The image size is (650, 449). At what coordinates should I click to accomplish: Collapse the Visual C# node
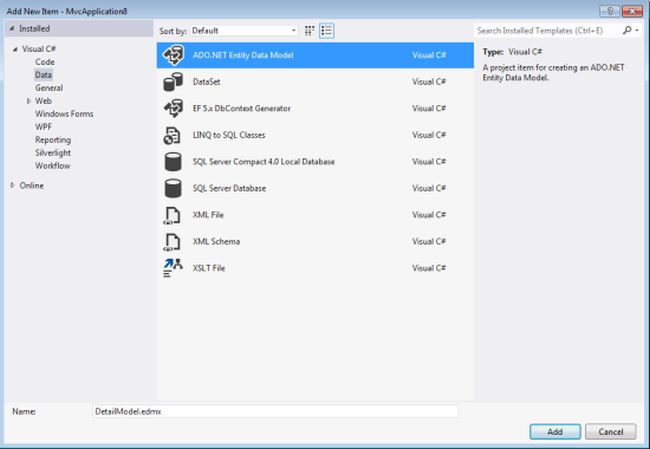pos(15,49)
